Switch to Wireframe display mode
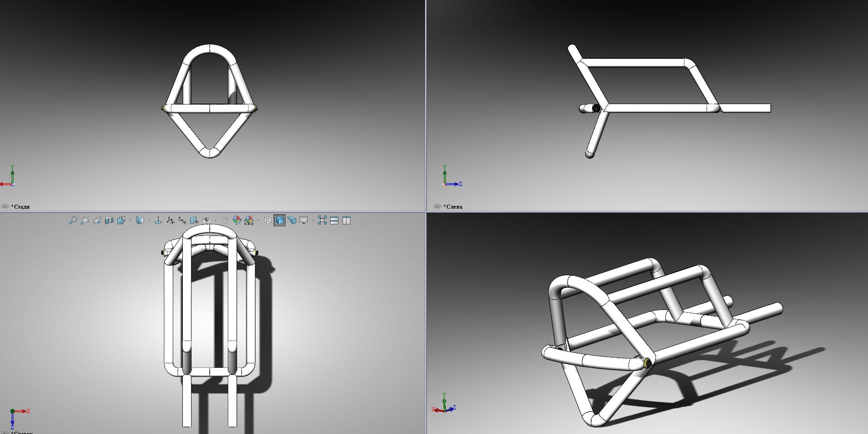868x434 pixels. coord(268,220)
